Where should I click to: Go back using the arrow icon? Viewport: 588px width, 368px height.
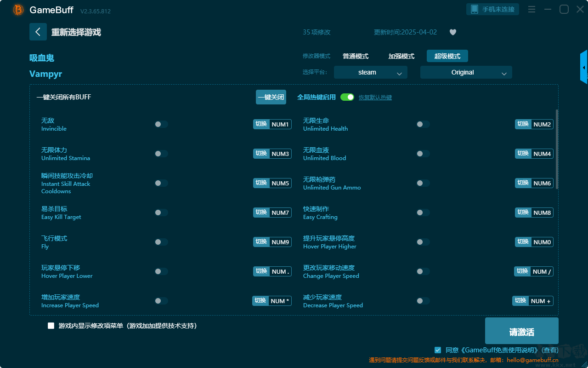point(38,32)
